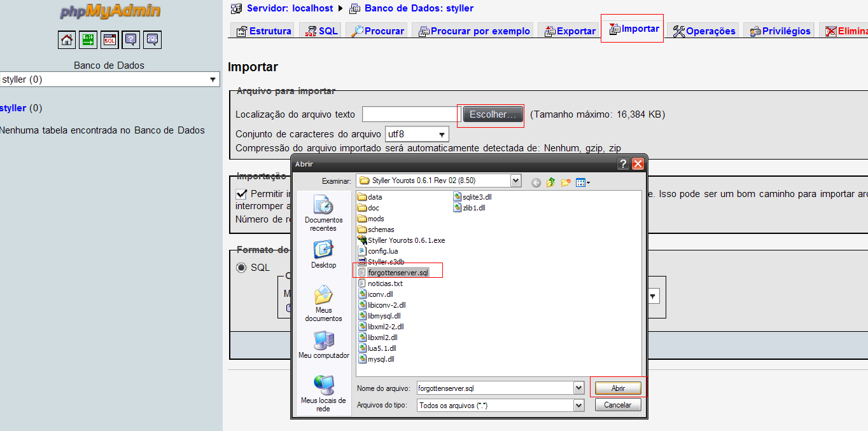Open the view menu dropdown in dialog

click(583, 183)
